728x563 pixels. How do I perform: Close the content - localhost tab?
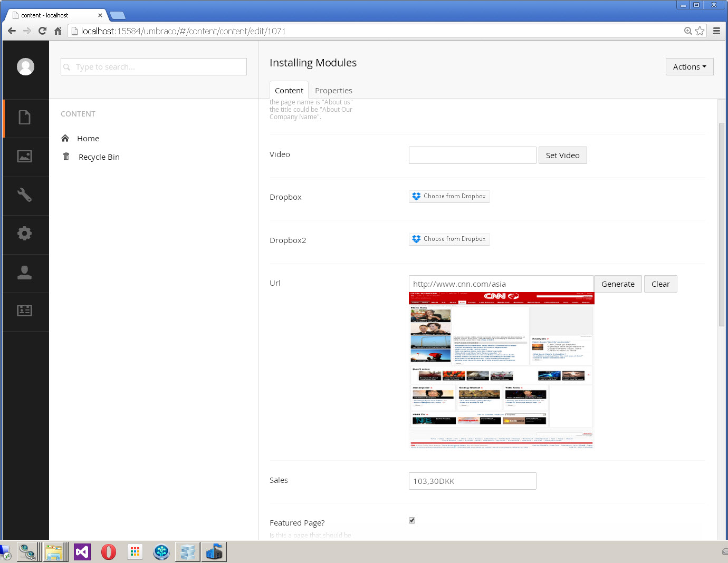click(x=100, y=15)
